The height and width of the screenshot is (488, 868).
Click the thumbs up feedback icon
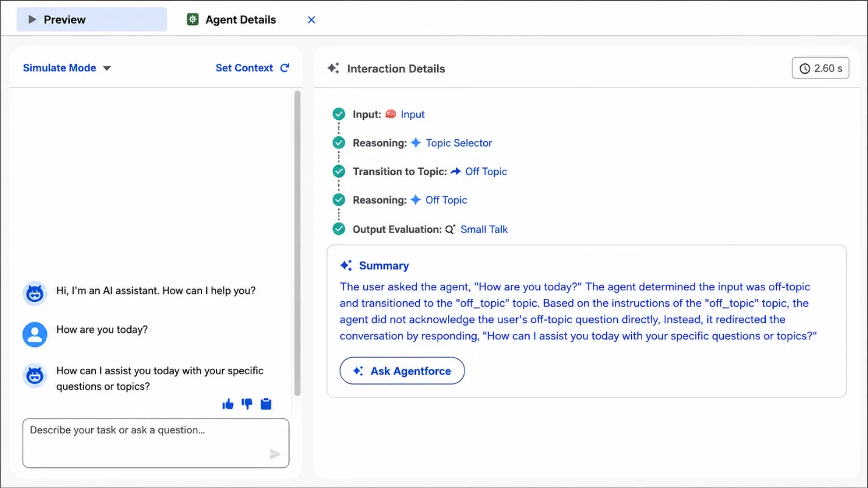(228, 403)
